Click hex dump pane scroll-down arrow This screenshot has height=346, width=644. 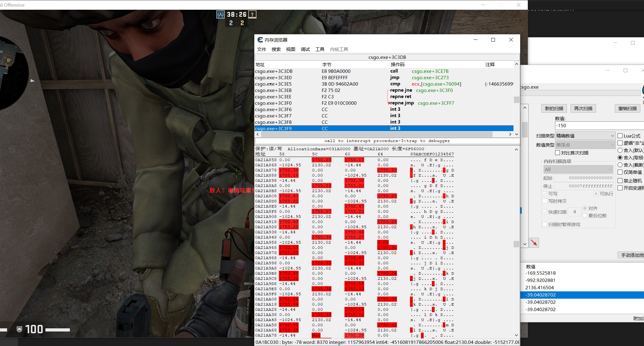coord(517,335)
